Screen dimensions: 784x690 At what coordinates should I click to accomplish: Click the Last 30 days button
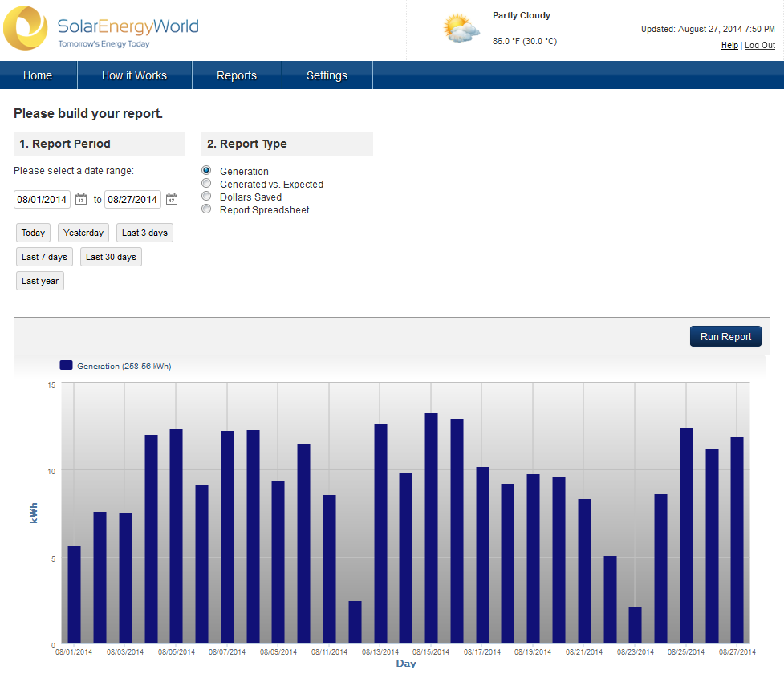click(111, 257)
